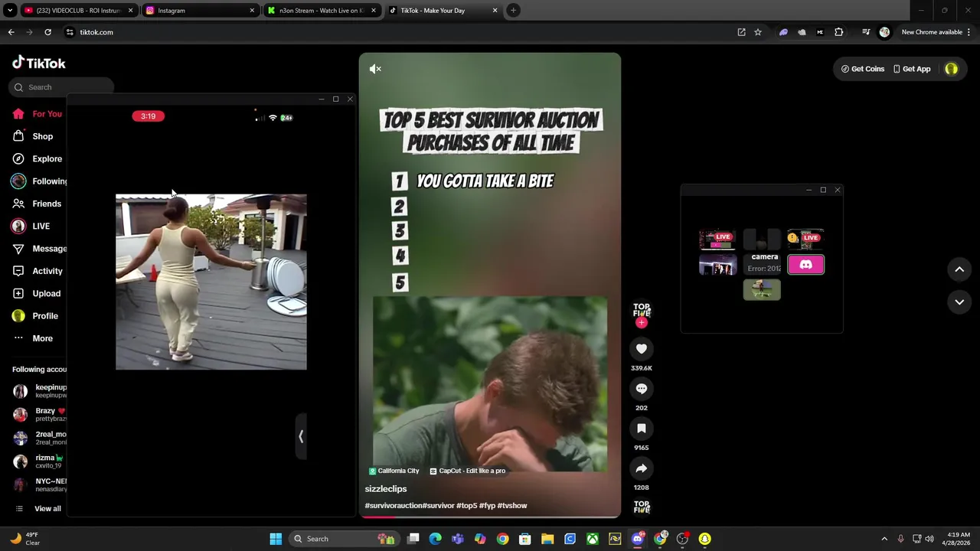Open Brazy following account
This screenshot has height=551, width=980.
coord(40,415)
